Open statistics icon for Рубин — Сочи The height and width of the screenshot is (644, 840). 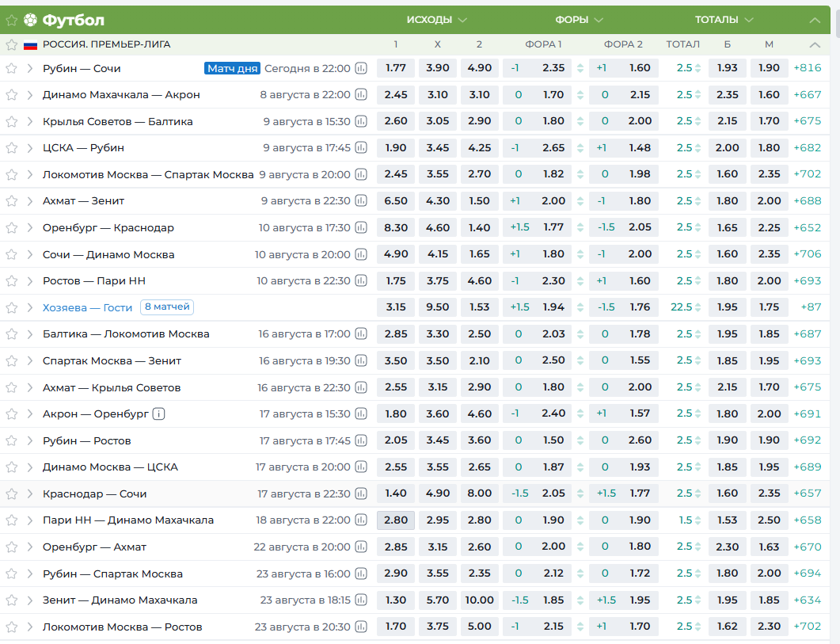click(361, 69)
